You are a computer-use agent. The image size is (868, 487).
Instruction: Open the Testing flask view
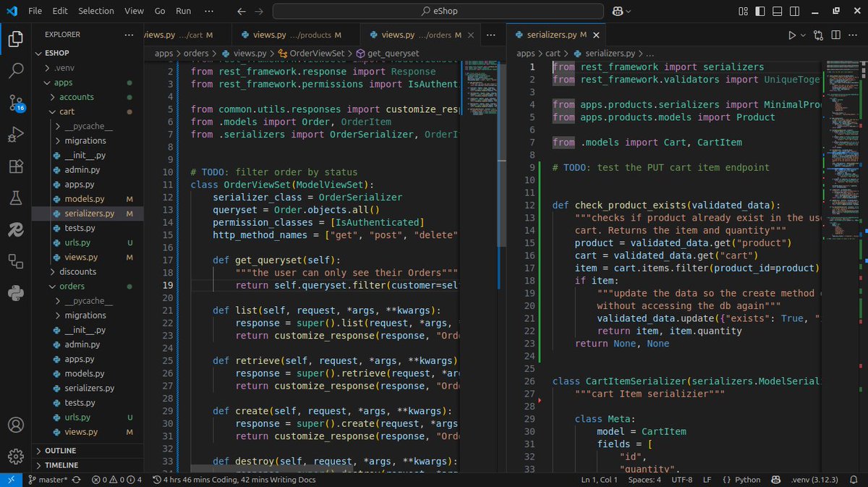(16, 198)
